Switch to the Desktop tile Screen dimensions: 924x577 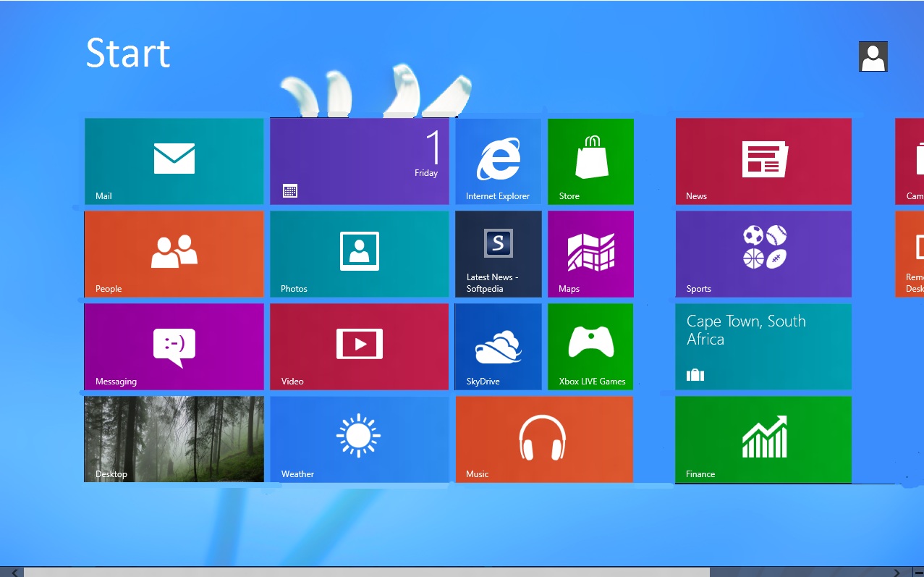click(174, 439)
